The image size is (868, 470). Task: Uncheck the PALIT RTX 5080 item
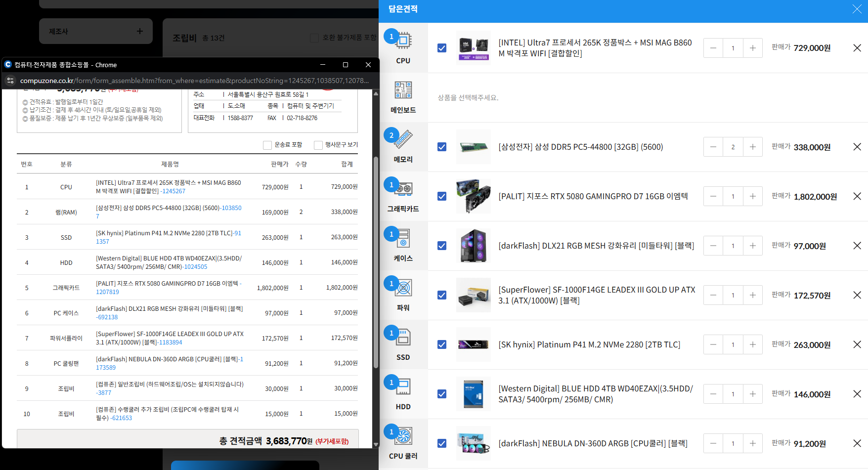click(442, 196)
